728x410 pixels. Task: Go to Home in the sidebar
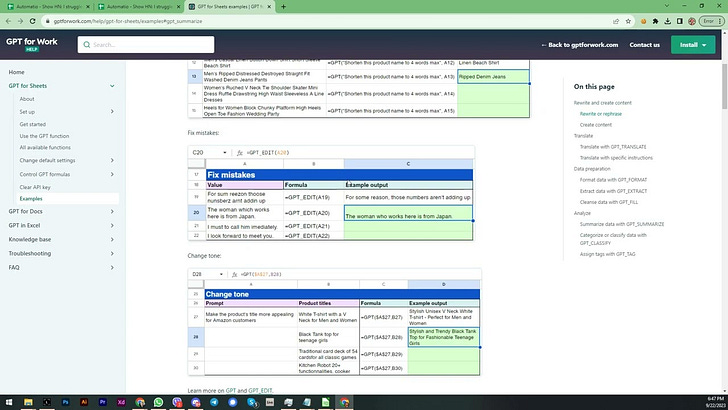[x=16, y=72]
